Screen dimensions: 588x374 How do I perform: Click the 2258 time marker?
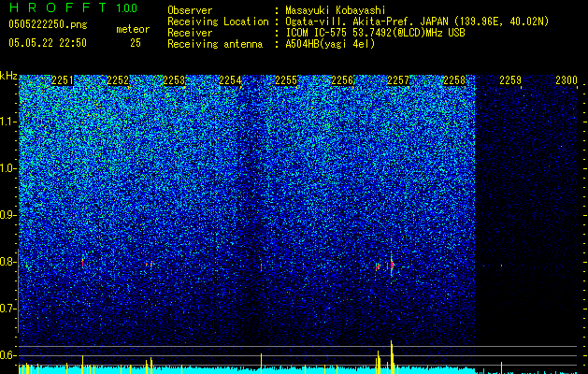[x=454, y=80]
